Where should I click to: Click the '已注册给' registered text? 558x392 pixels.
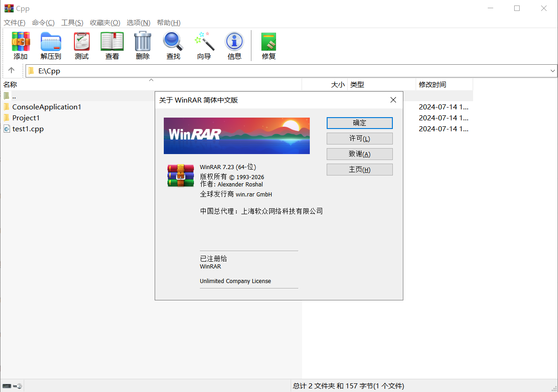214,258
